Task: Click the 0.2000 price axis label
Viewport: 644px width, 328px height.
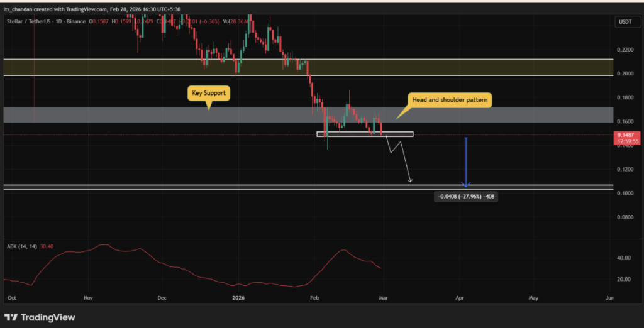Action: 625,74
